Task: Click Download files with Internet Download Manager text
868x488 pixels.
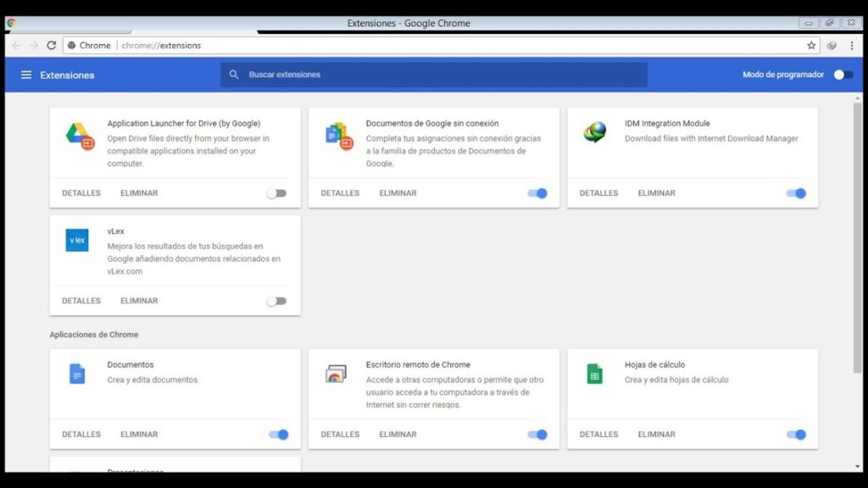Action: coord(711,138)
